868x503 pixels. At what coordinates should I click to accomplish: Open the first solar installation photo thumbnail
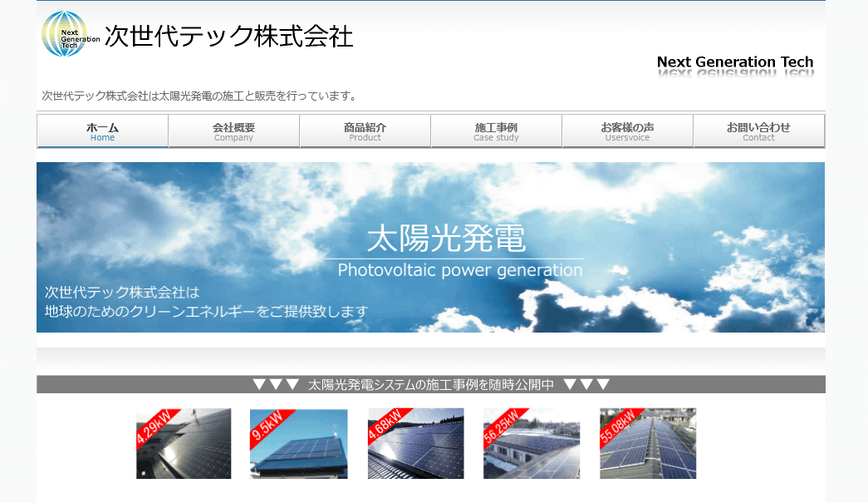(183, 443)
